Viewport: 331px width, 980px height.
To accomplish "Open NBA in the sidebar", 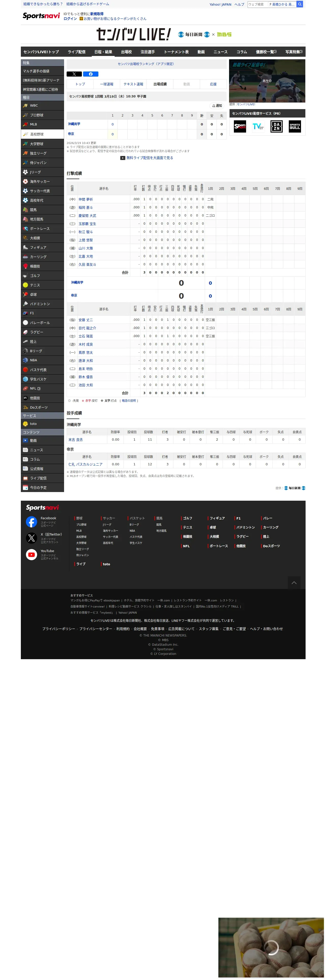I will [x=42, y=360].
